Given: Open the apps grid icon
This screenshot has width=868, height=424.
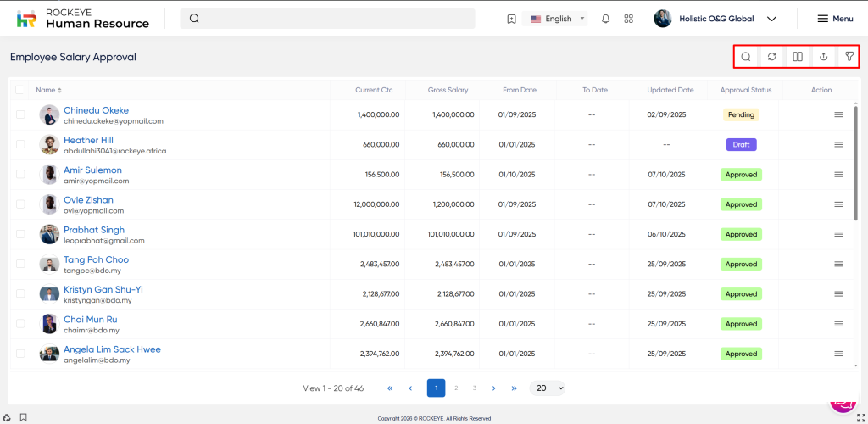Looking at the screenshot, I should click(x=628, y=19).
